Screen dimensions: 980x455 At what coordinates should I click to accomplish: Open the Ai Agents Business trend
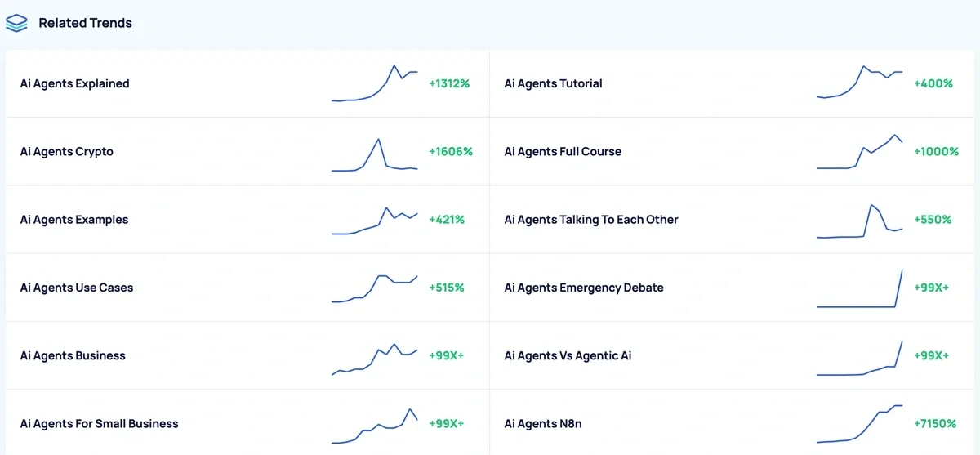[73, 355]
